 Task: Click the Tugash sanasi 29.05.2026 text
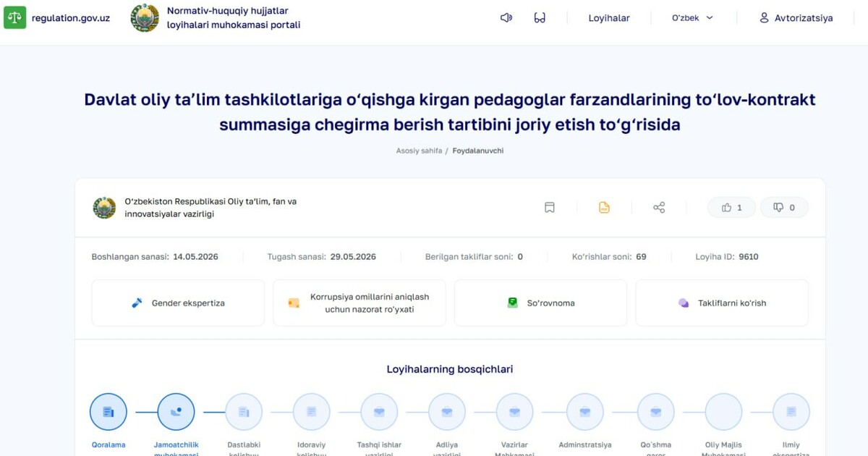point(322,257)
